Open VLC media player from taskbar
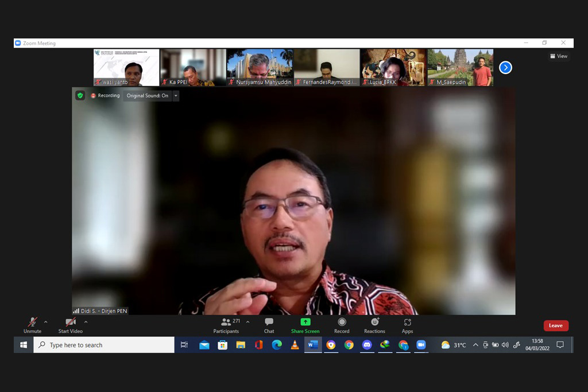Screen dimensions: 588x392 pyautogui.click(x=295, y=345)
